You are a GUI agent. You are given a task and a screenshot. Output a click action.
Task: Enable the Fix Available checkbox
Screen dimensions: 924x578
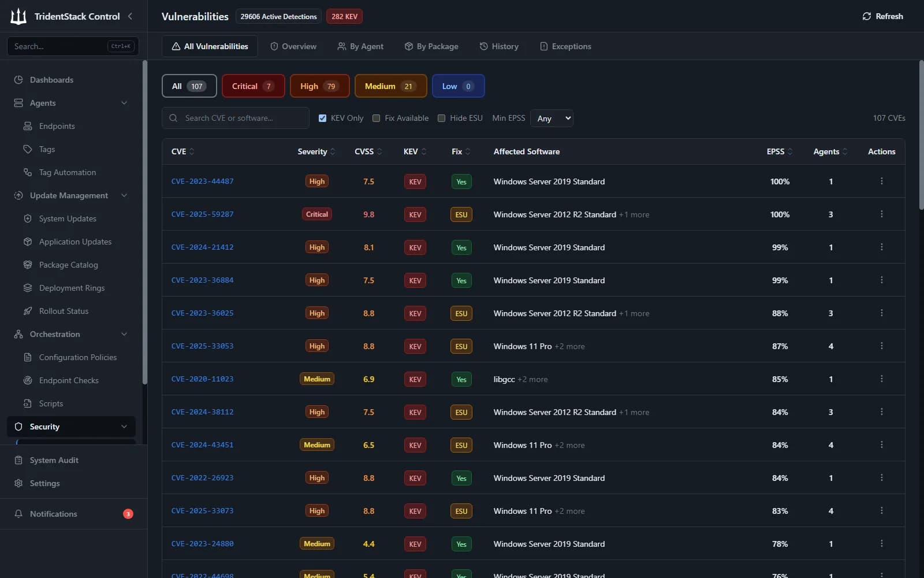click(376, 118)
